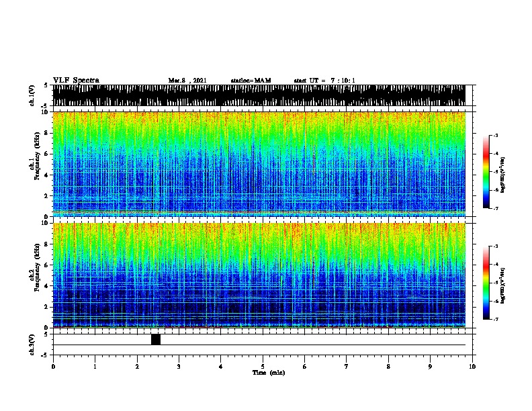Click the "ch.3(V)" axis label
Viewport: 532px width, 411px height.
pyautogui.click(x=32, y=345)
